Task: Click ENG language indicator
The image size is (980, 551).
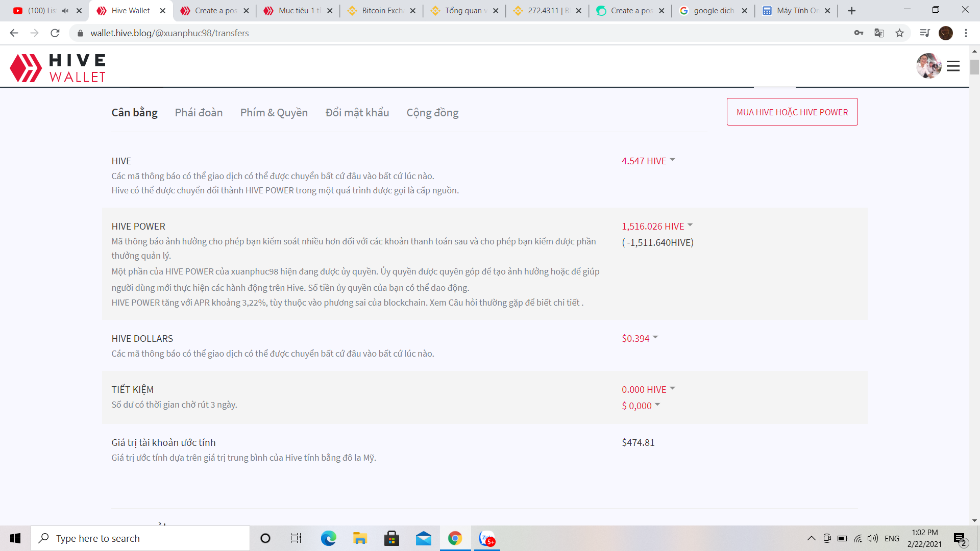Action: [892, 538]
